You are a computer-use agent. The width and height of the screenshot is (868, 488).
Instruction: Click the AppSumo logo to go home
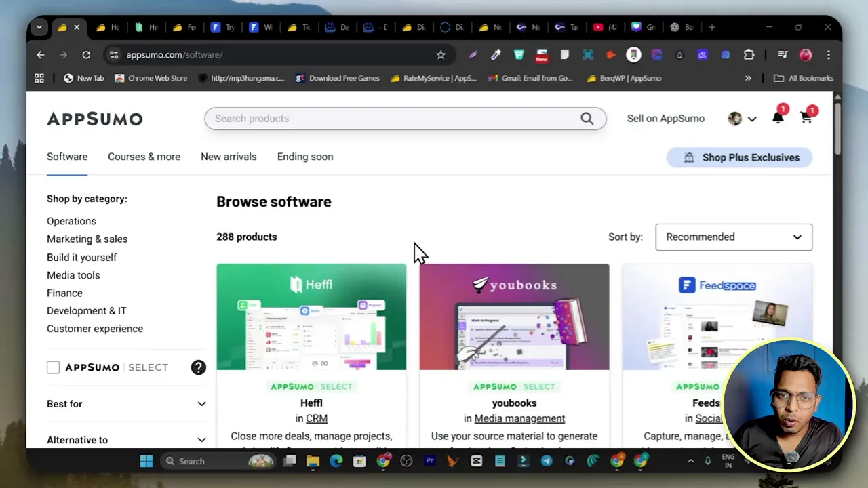point(94,119)
